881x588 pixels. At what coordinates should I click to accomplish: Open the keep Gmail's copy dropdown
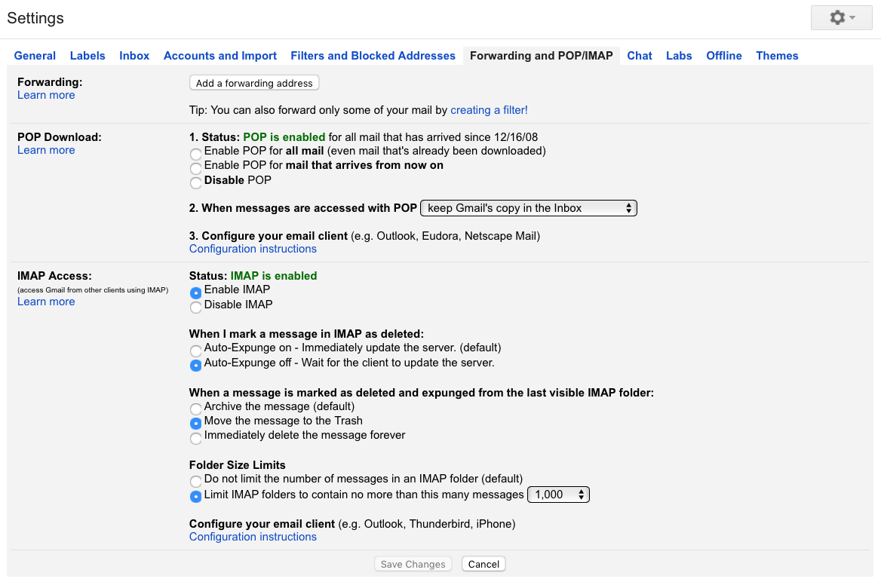point(529,208)
